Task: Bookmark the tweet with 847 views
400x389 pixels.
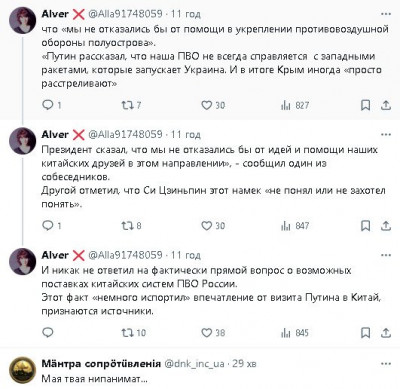Action: click(x=366, y=226)
